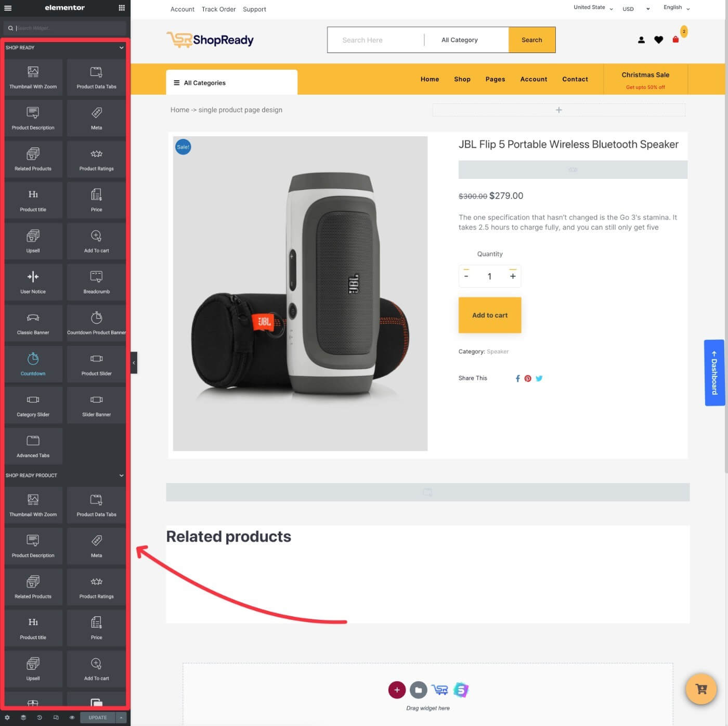The width and height of the screenshot is (728, 726).
Task: Select Add To cart widget in Shop Ready section
Action: 97,241
